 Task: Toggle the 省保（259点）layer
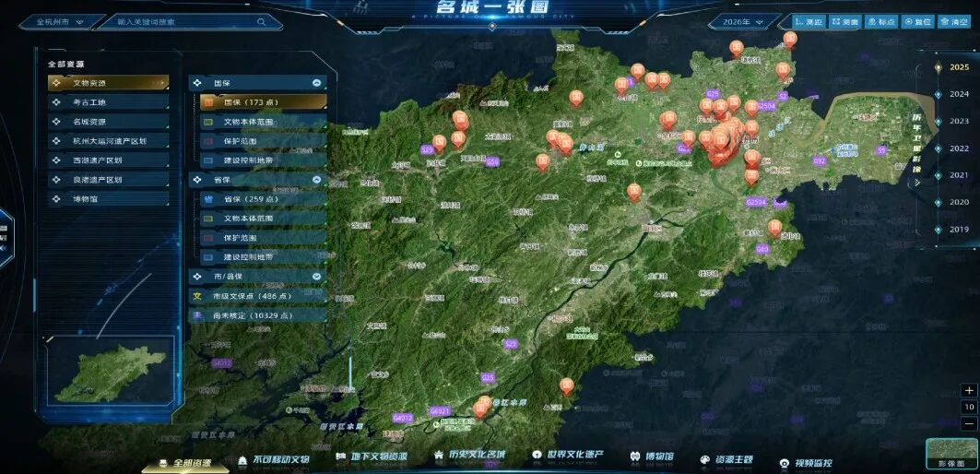[x=263, y=199]
